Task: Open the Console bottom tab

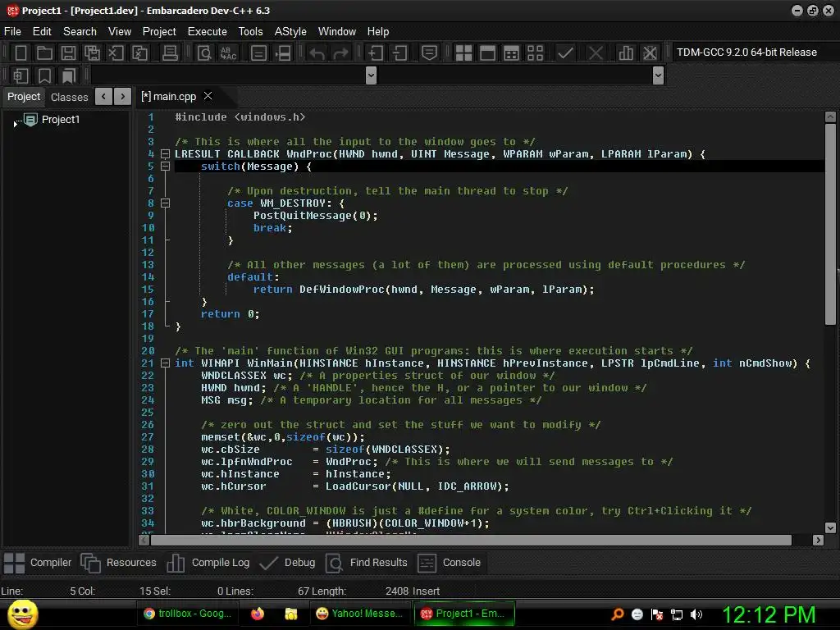Action: [449, 563]
